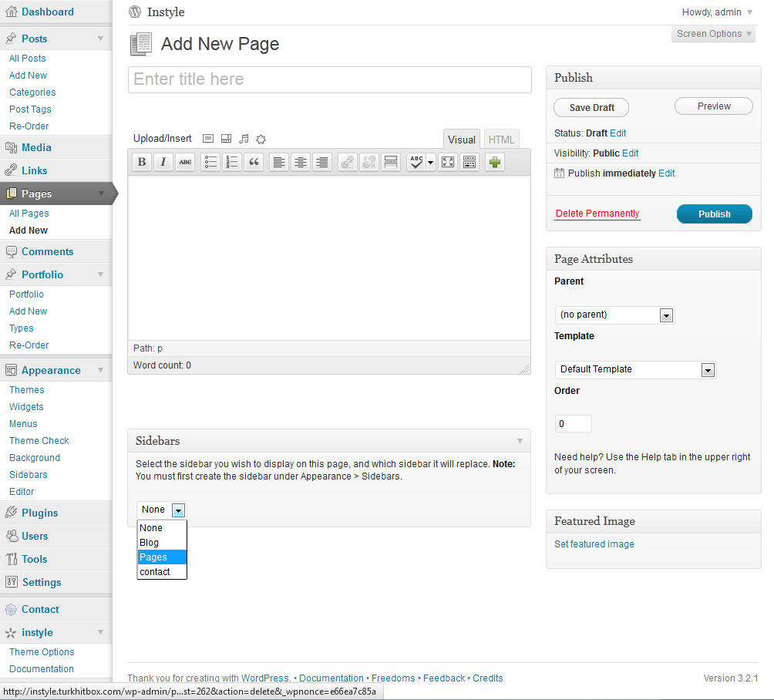Viewport: 774px width, 700px height.
Task: Toggle bold formatting in editor toolbar
Action: [x=142, y=162]
